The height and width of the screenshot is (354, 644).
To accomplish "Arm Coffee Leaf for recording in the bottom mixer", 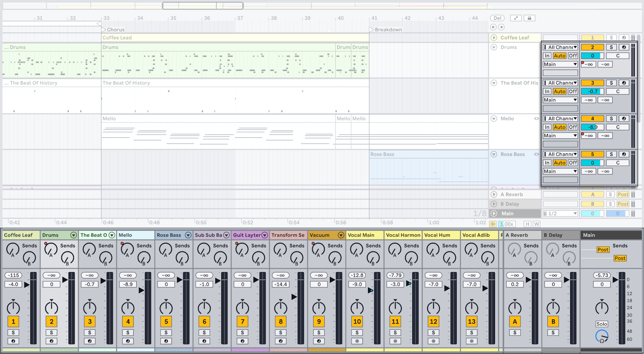I will pyautogui.click(x=13, y=341).
